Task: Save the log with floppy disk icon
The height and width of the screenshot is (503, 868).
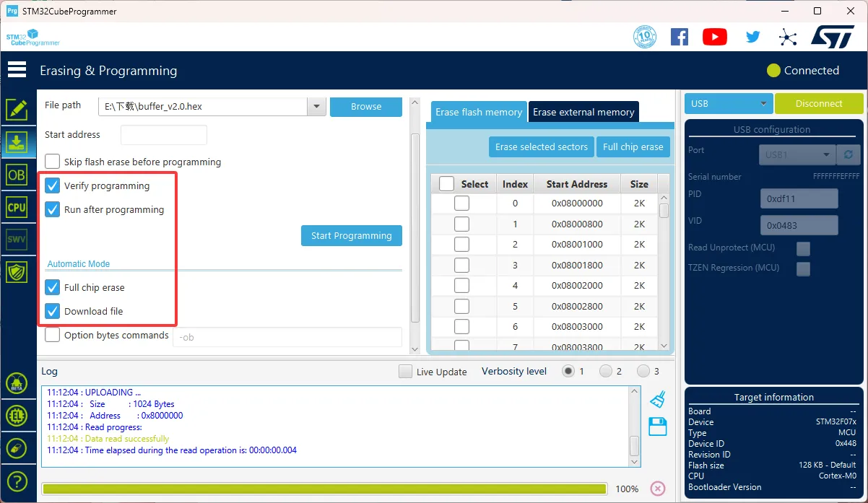Action: click(657, 427)
